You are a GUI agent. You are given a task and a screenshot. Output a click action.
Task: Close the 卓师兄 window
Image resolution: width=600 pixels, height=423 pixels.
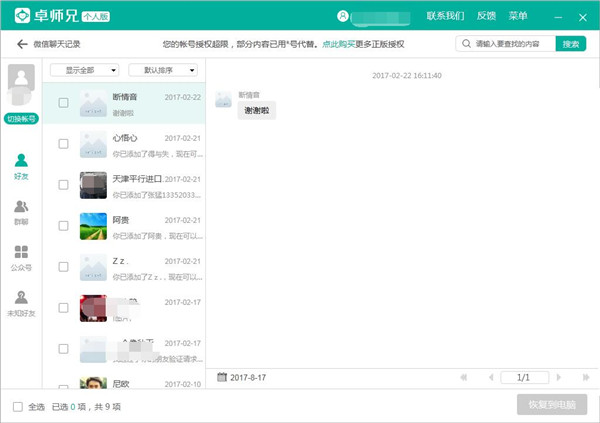click(x=582, y=17)
